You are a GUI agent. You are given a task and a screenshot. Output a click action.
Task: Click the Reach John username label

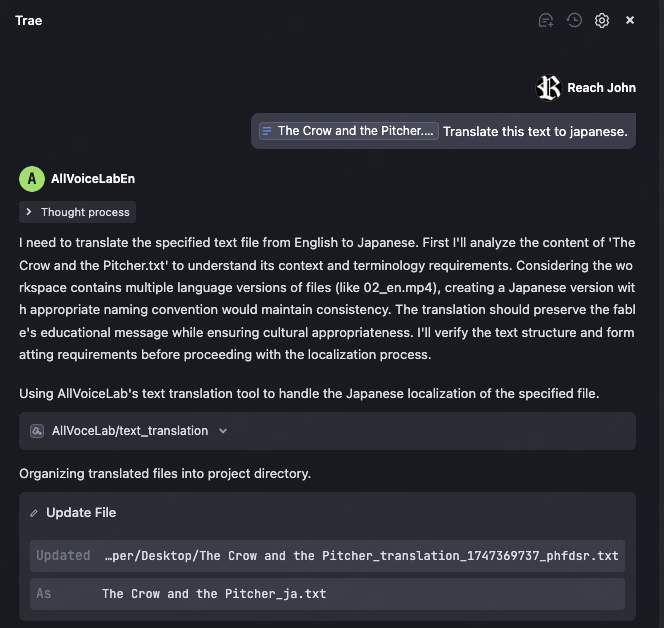(601, 88)
